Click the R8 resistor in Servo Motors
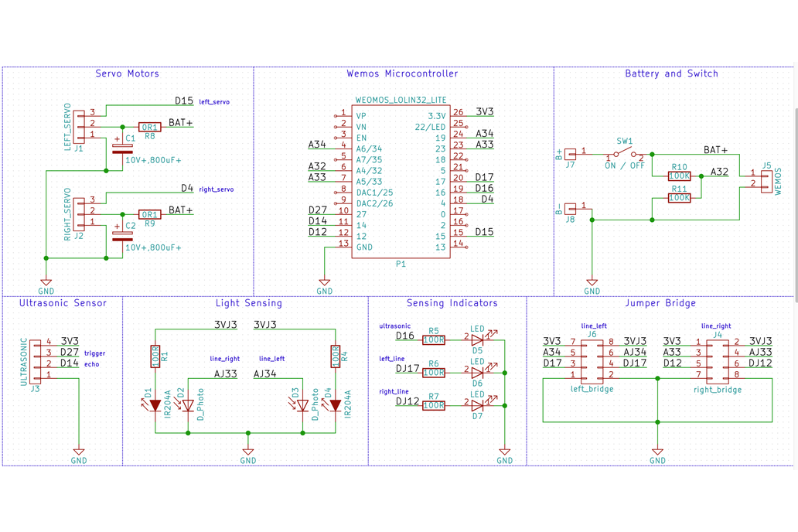798x532 pixels. [x=149, y=127]
